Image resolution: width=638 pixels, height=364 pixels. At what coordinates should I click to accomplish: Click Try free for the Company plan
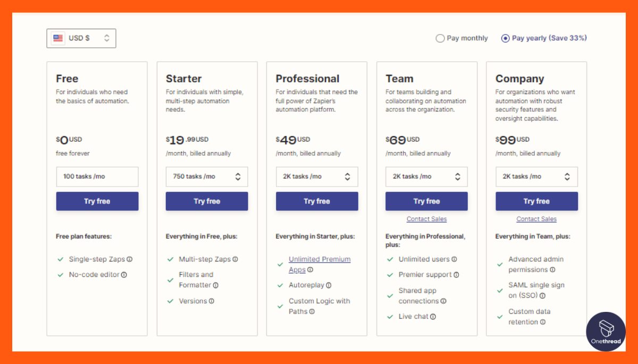[x=536, y=201]
